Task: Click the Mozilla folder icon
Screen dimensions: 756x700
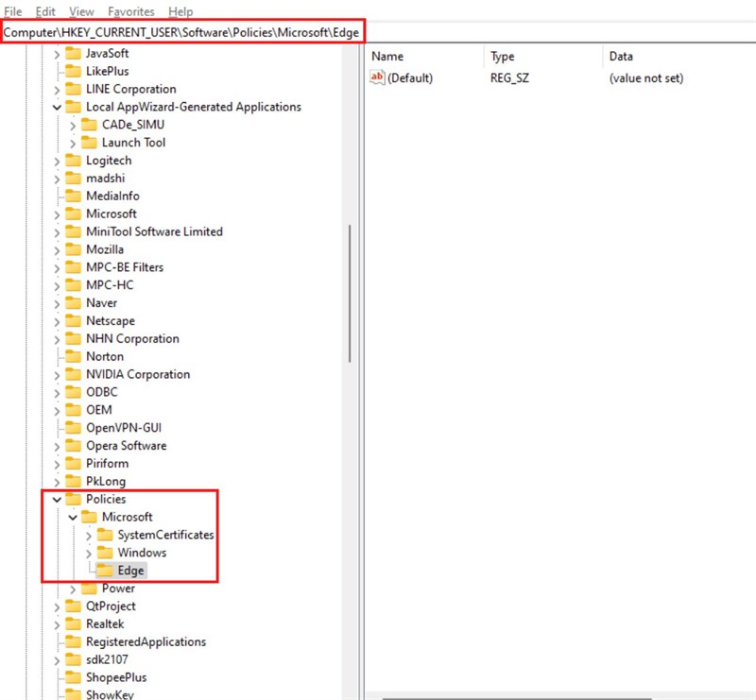Action: [x=73, y=249]
